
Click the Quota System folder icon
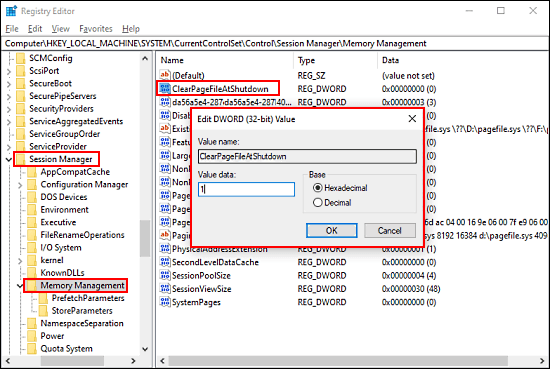[x=32, y=349]
